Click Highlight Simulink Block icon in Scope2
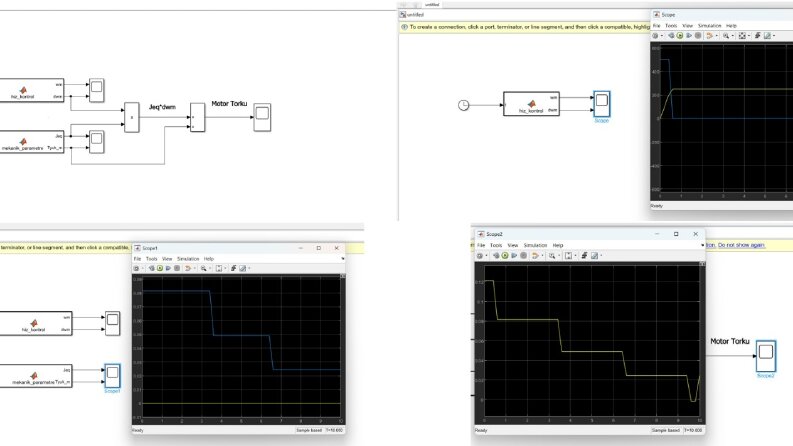 535,255
